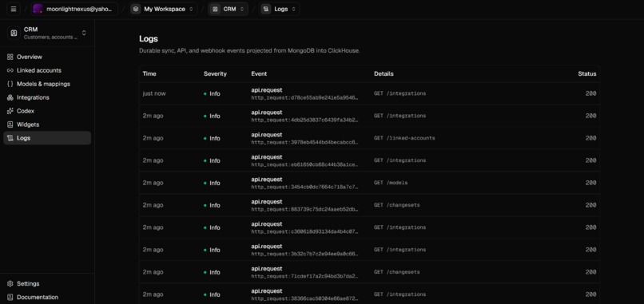
Task: Click http_request:d78ce55ab9e241e5a9546 event ID
Action: tap(304, 98)
